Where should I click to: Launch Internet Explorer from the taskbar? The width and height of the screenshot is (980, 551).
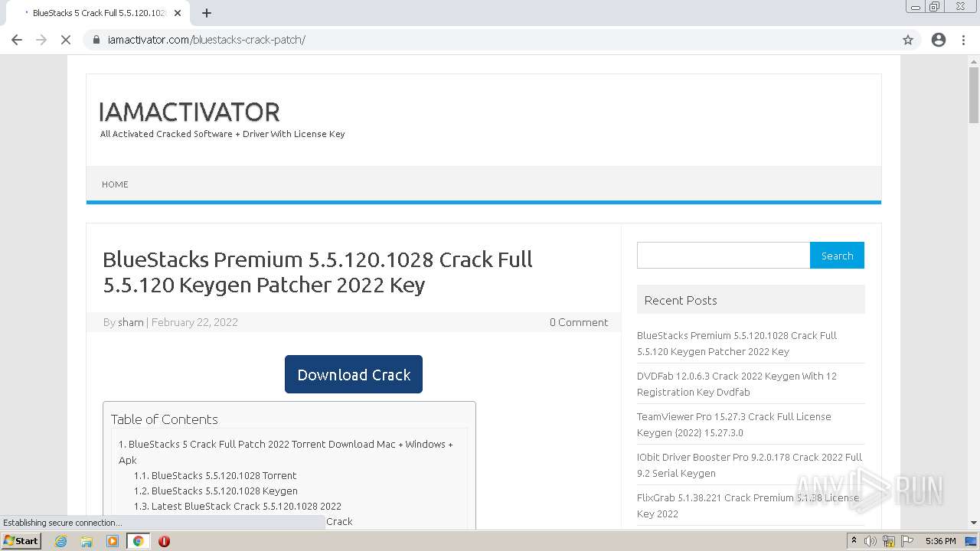[61, 541]
